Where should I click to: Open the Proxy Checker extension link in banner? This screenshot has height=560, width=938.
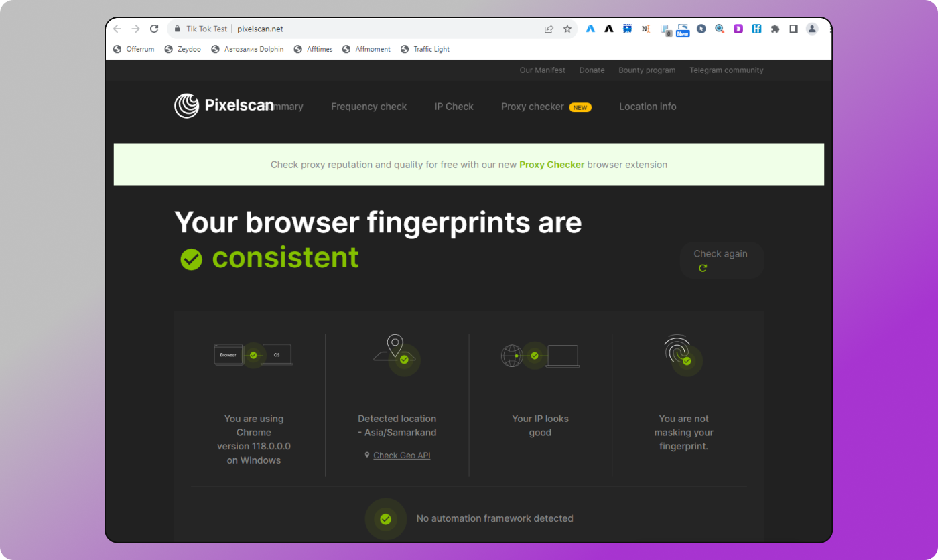click(551, 165)
